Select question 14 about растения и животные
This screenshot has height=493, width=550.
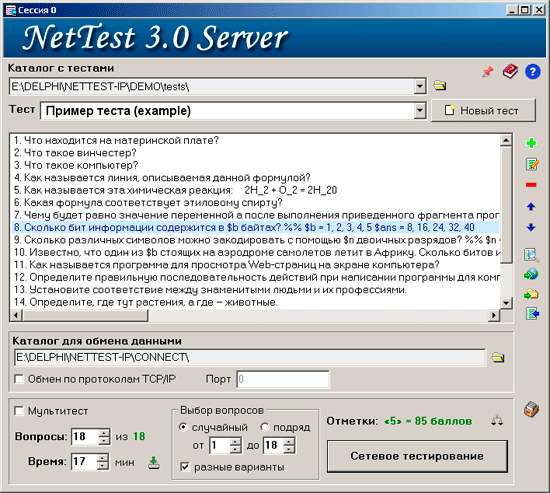click(x=255, y=302)
